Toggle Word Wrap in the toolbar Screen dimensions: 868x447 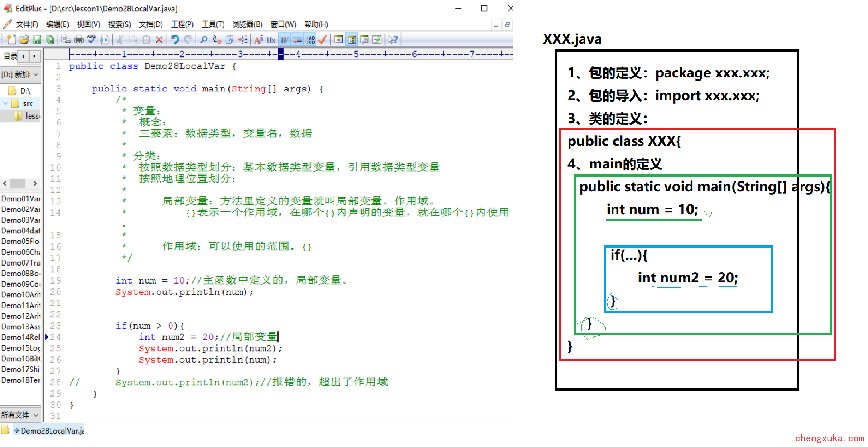(284, 40)
